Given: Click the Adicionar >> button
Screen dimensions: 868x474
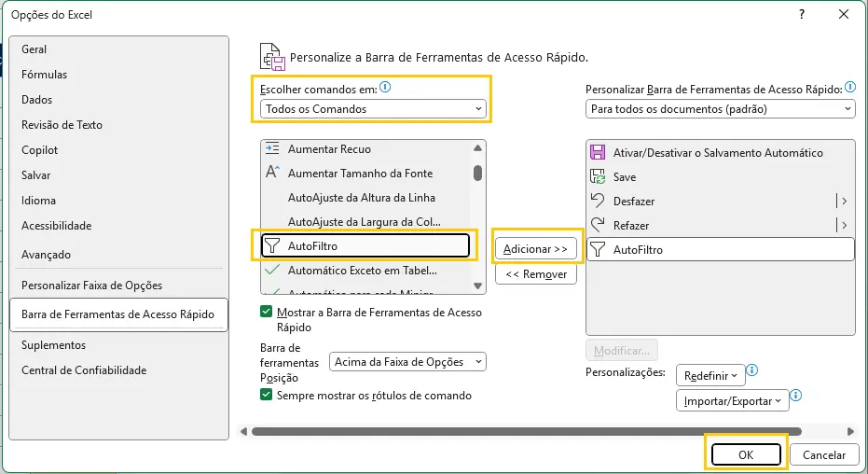Looking at the screenshot, I should (x=535, y=249).
